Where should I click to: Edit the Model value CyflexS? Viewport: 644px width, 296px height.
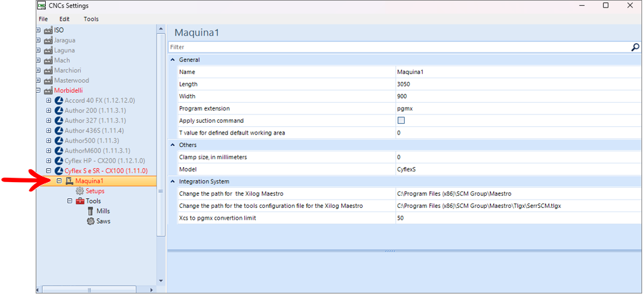pyautogui.click(x=518, y=169)
